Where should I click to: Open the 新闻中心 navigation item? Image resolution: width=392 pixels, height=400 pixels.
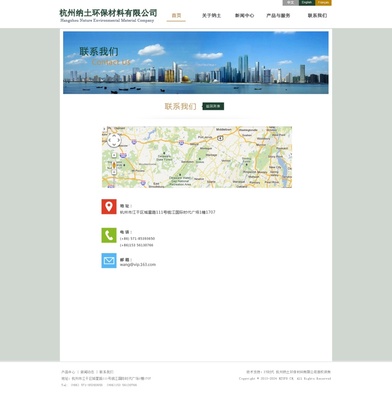click(244, 15)
